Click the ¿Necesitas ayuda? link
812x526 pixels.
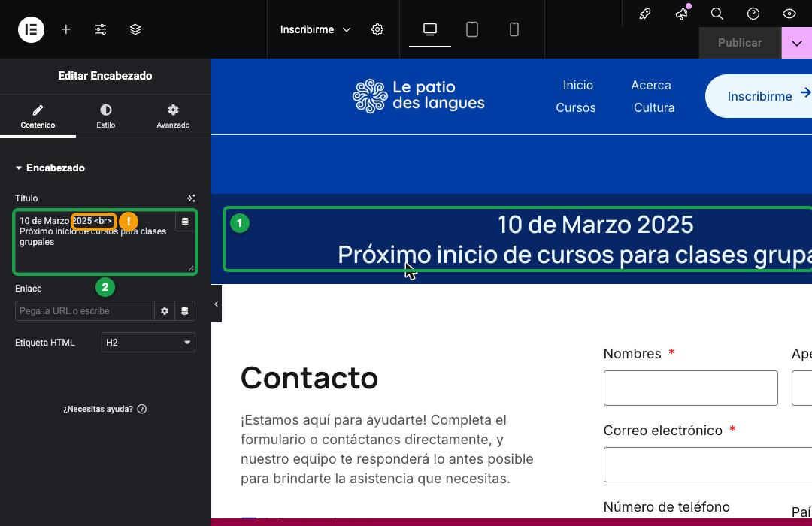tap(98, 409)
